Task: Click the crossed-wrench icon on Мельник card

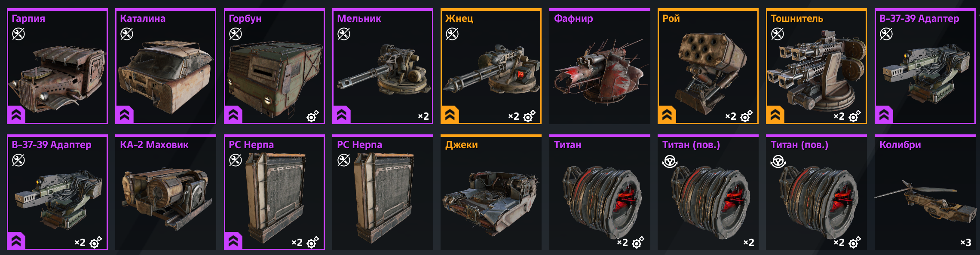Action: (x=343, y=33)
